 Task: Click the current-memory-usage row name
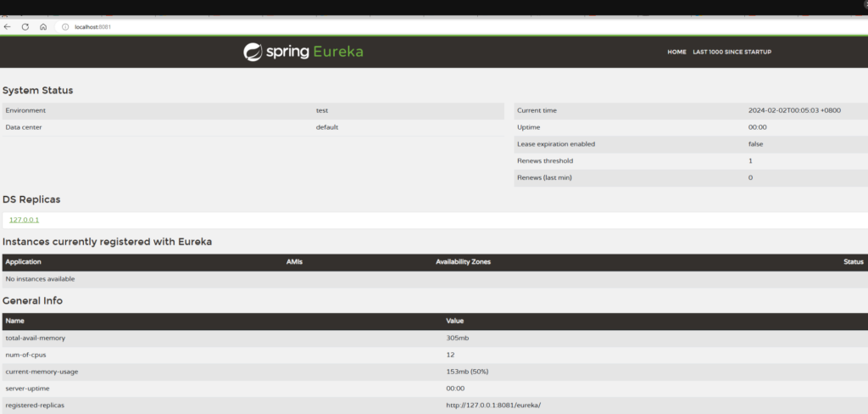tap(42, 372)
